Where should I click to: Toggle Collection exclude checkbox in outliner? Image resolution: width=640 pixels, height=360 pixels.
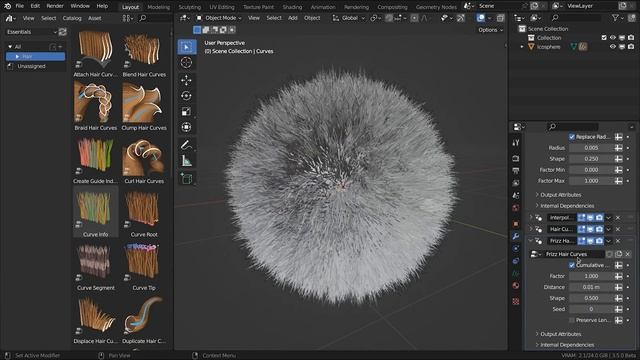[604, 38]
